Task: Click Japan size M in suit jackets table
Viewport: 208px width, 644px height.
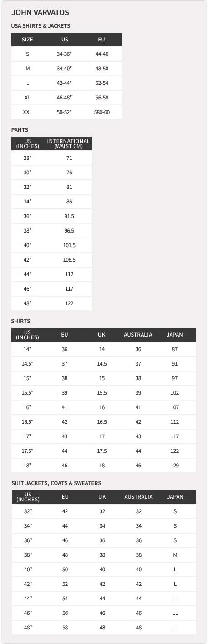Action: click(x=175, y=555)
